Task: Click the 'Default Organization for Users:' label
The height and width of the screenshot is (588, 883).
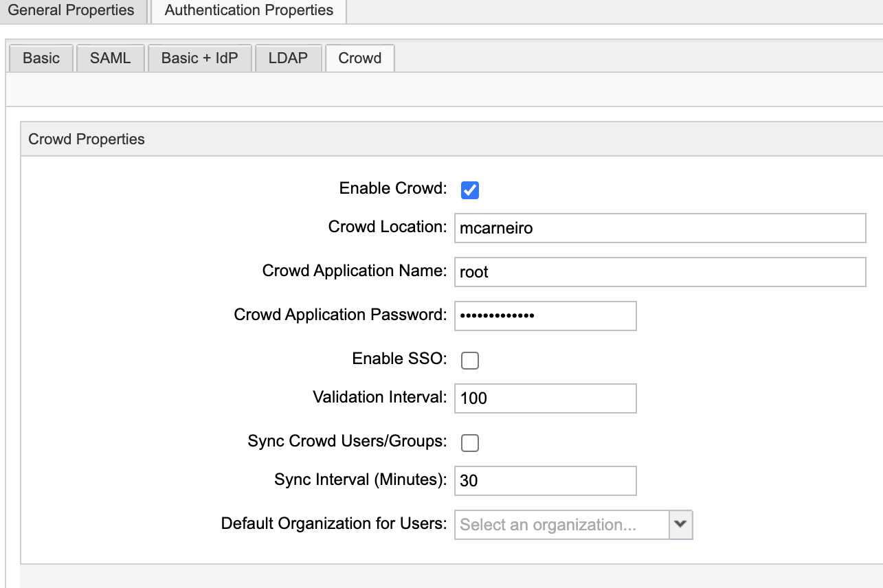Action: 334,523
